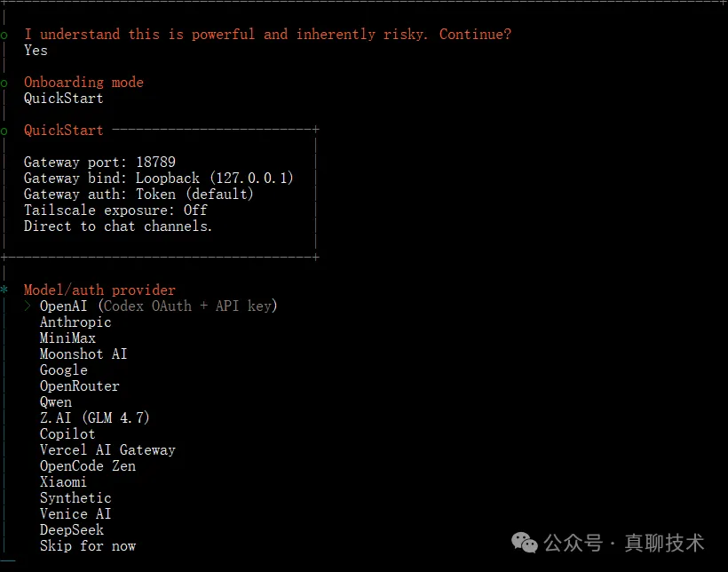Screen dimensions: 728x572
Task: Select the Synthetic option
Action: (x=75, y=498)
